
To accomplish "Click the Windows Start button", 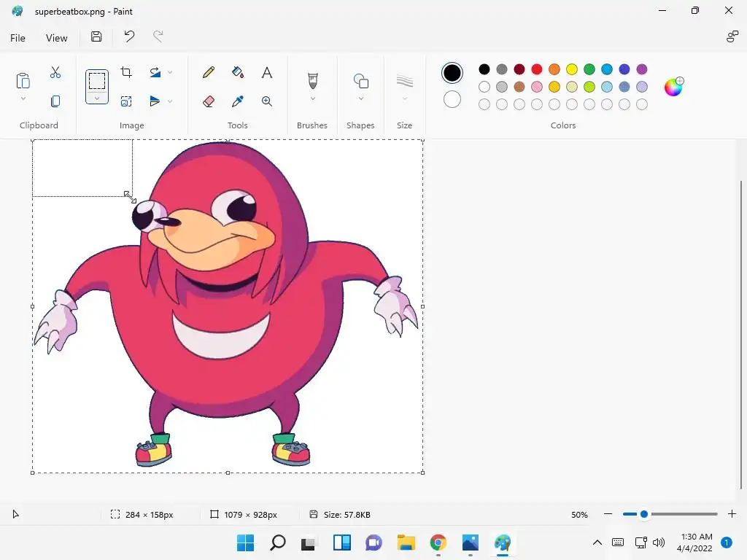I will point(246,542).
